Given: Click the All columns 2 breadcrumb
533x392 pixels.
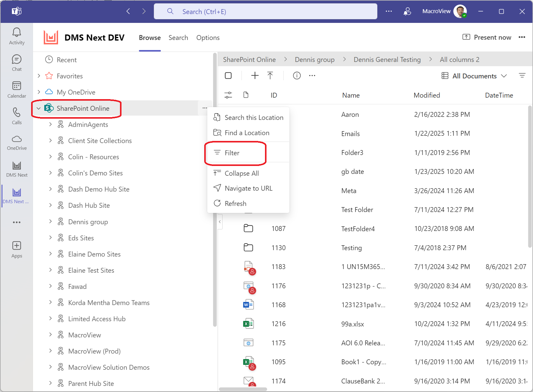Looking at the screenshot, I should [x=459, y=59].
